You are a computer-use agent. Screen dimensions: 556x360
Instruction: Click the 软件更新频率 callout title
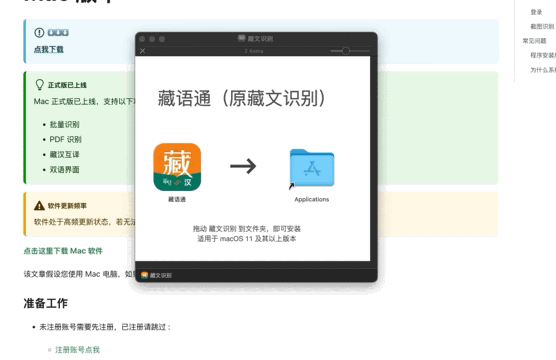[x=67, y=206]
